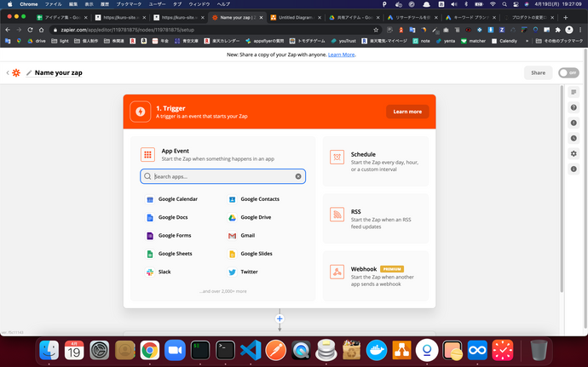Select Google Forms app
This screenshot has height=367, width=588.
coord(169,235)
